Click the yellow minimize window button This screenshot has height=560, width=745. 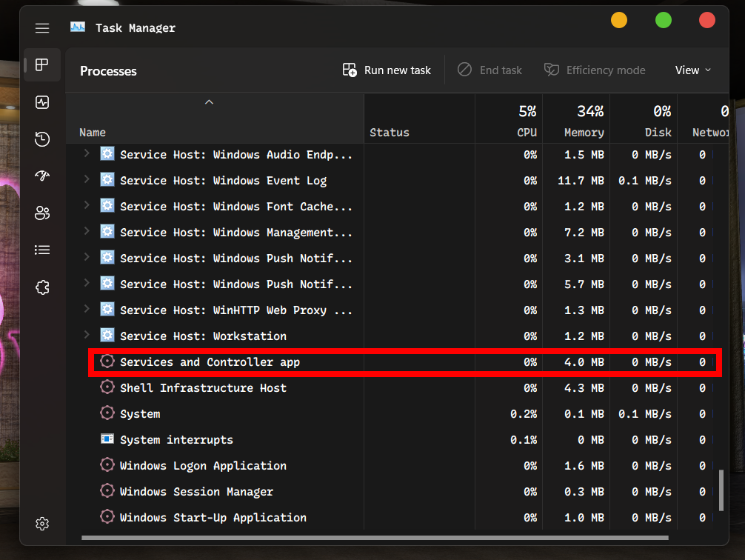pyautogui.click(x=618, y=21)
